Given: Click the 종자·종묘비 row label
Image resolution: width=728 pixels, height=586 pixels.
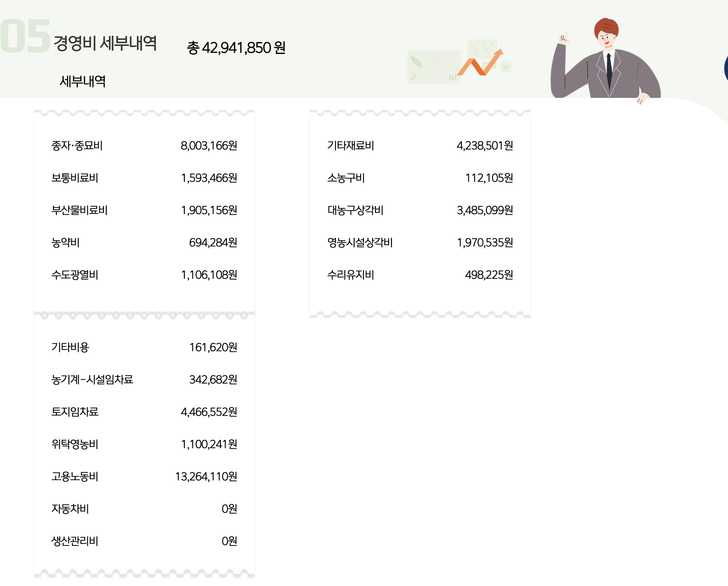Looking at the screenshot, I should click(77, 146).
